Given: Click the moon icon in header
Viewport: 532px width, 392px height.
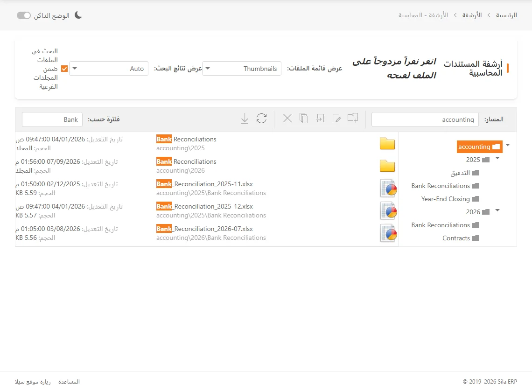Looking at the screenshot, I should tap(78, 15).
